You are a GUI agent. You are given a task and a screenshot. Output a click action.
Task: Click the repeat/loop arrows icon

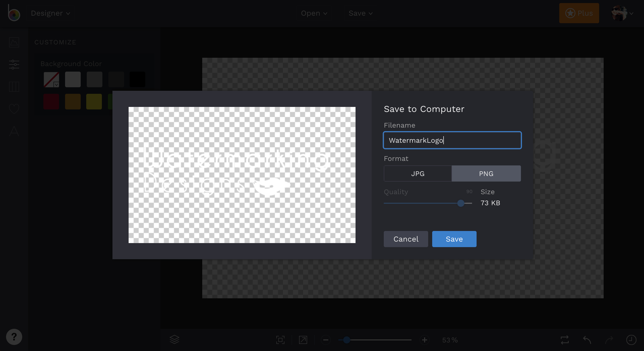(565, 340)
